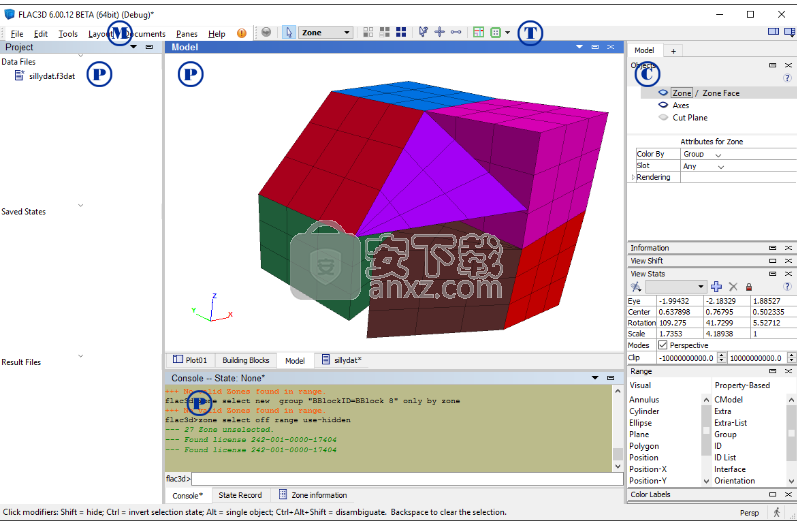Click the gray execute sphere toolbar icon
The height and width of the screenshot is (524, 797).
(x=266, y=33)
